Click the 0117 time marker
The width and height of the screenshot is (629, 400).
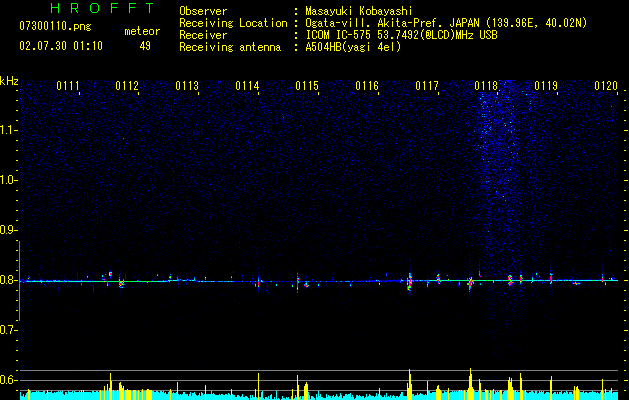(427, 86)
